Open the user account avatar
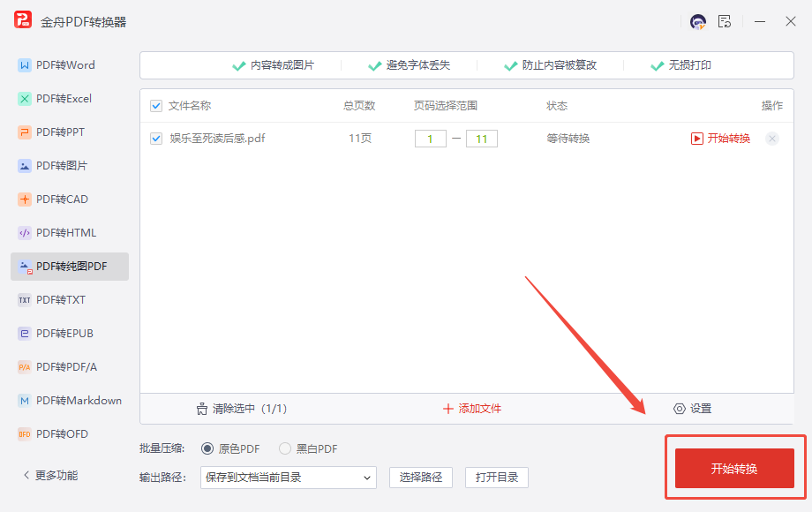The height and width of the screenshot is (512, 812). click(697, 22)
